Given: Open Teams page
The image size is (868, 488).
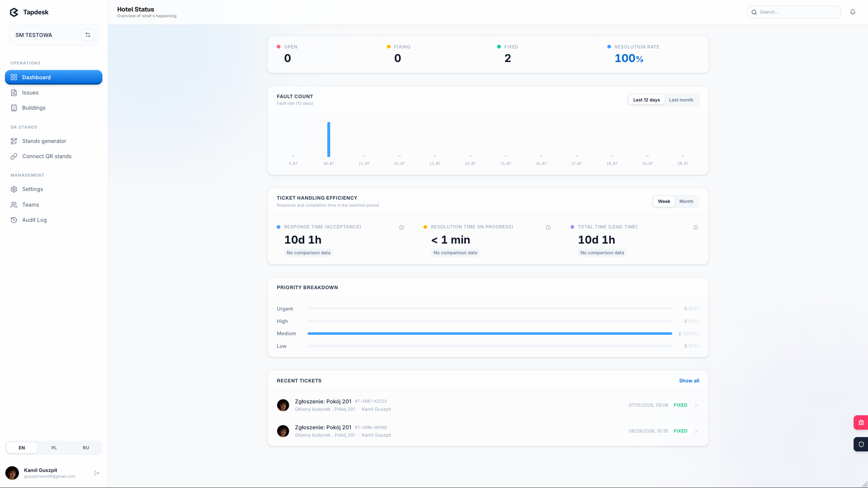Looking at the screenshot, I should (53, 205).
